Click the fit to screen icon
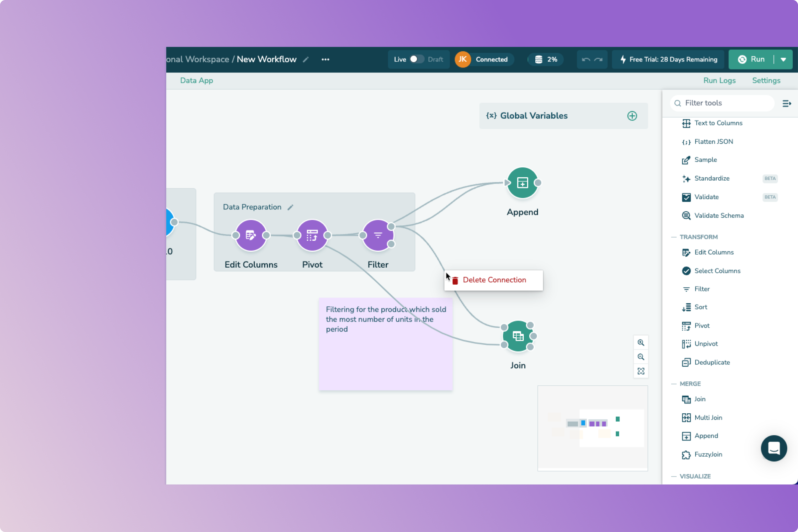 [x=641, y=371]
